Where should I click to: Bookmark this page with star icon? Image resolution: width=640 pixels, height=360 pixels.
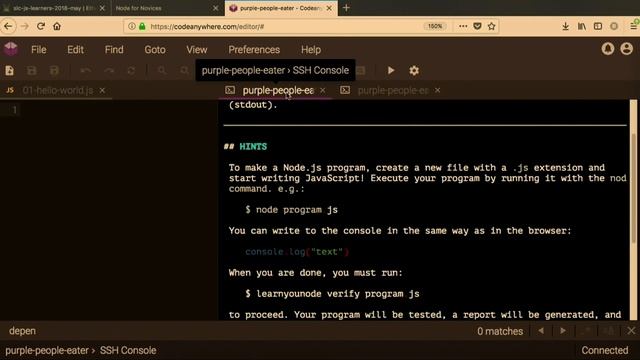tap(491, 26)
